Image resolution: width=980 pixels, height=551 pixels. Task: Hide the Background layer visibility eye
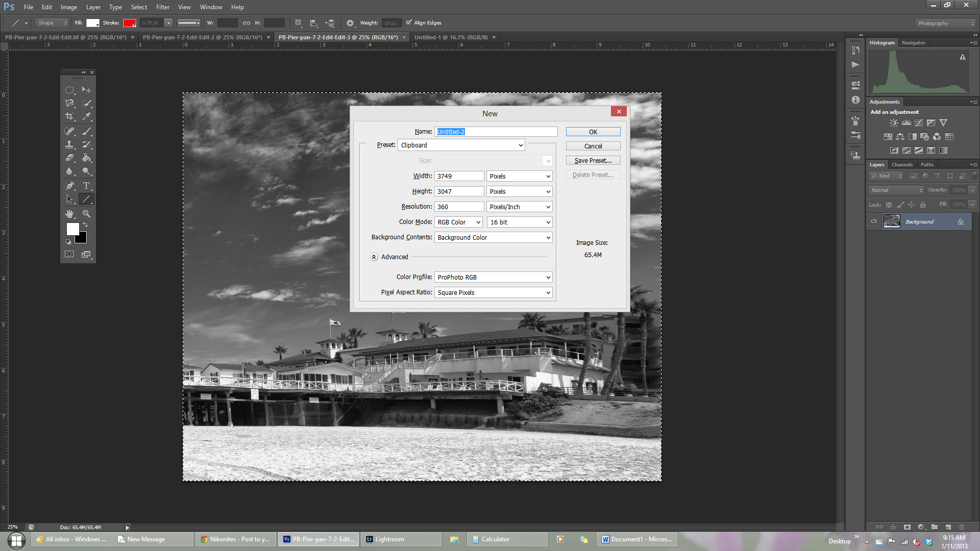pos(874,221)
